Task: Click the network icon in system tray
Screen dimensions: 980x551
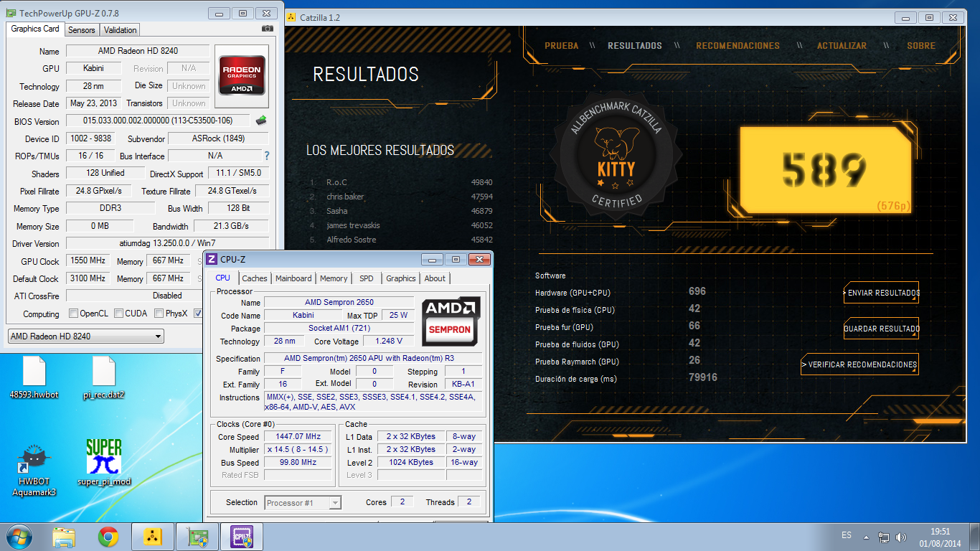Action: pos(884,537)
